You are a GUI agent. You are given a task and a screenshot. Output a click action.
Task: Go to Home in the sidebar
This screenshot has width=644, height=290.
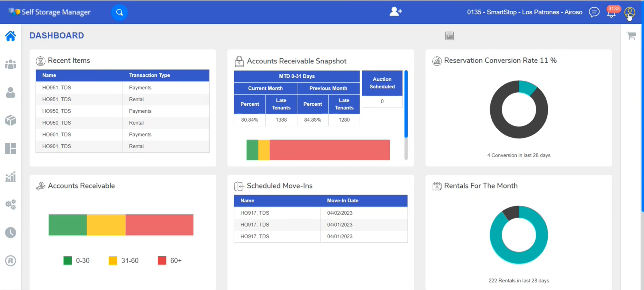coord(11,36)
